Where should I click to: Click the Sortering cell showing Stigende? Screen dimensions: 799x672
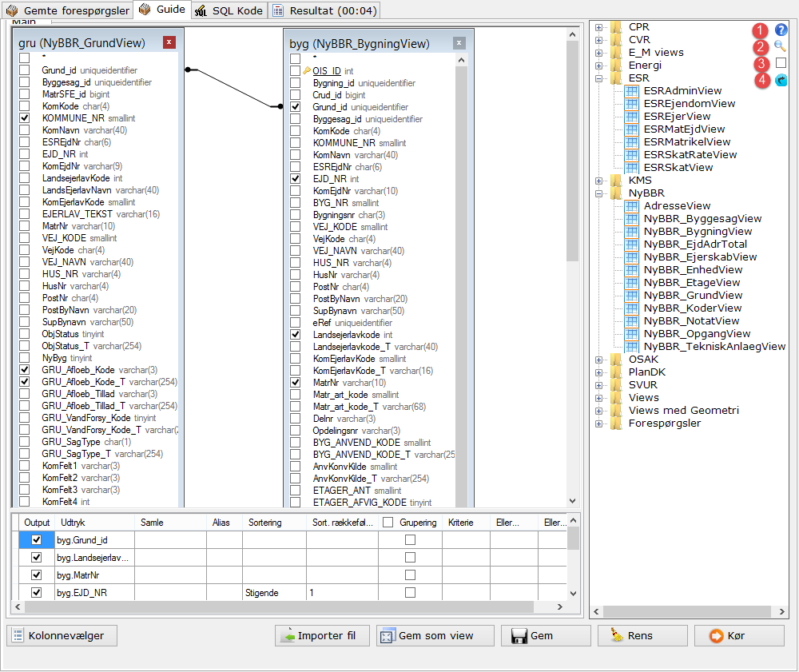tap(274, 593)
